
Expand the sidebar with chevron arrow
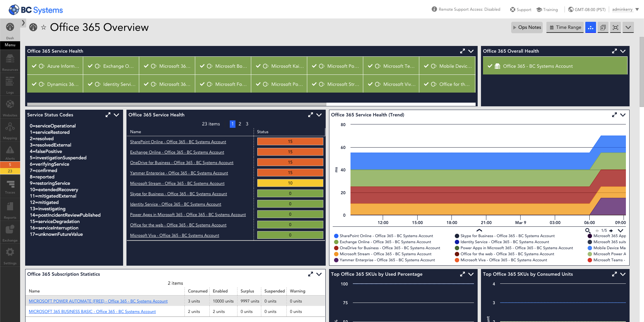[x=23, y=23]
